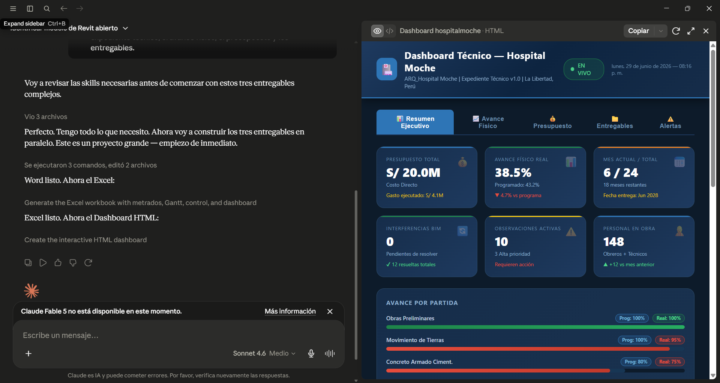Screen dimensions: 720x383
Task: Click 'Fecha entrega: Jun 2028' text
Action: pos(630,195)
